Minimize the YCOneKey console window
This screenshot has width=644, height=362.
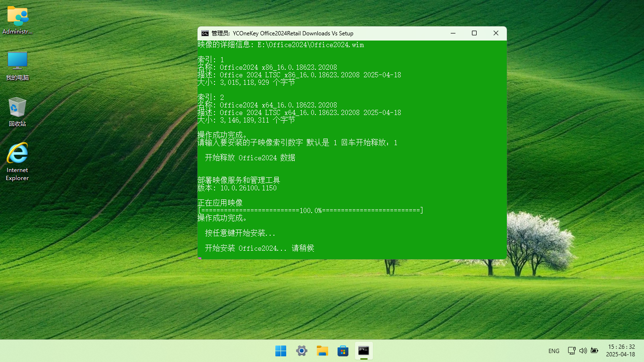point(453,33)
